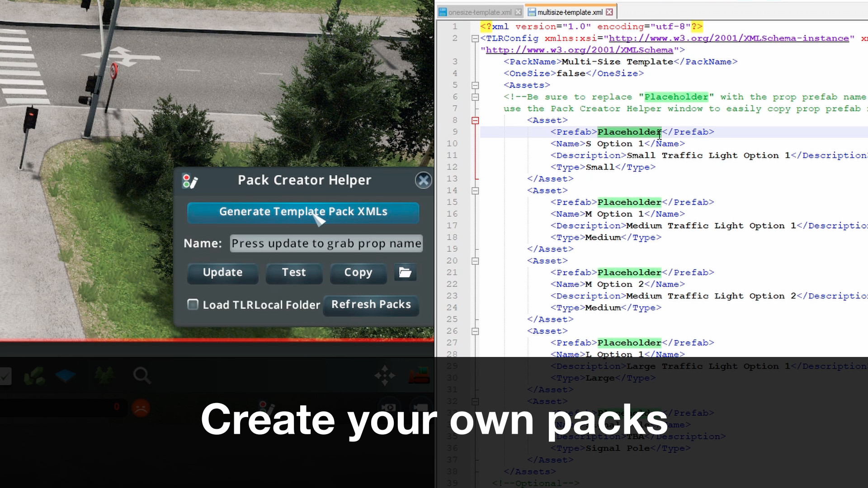Select the blue water surface tool icon

(x=66, y=375)
